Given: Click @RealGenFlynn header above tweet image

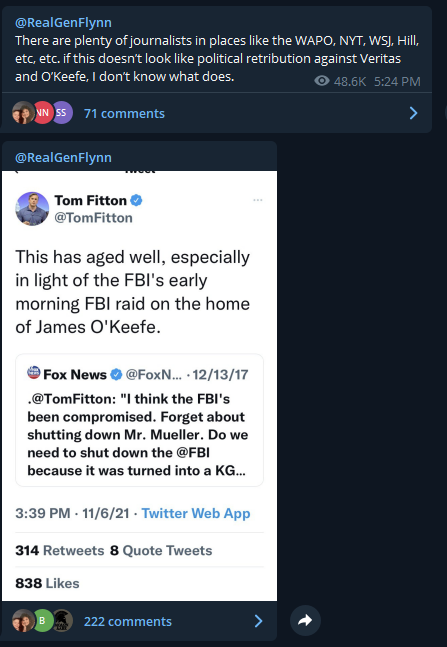Looking at the screenshot, I should [x=63, y=158].
